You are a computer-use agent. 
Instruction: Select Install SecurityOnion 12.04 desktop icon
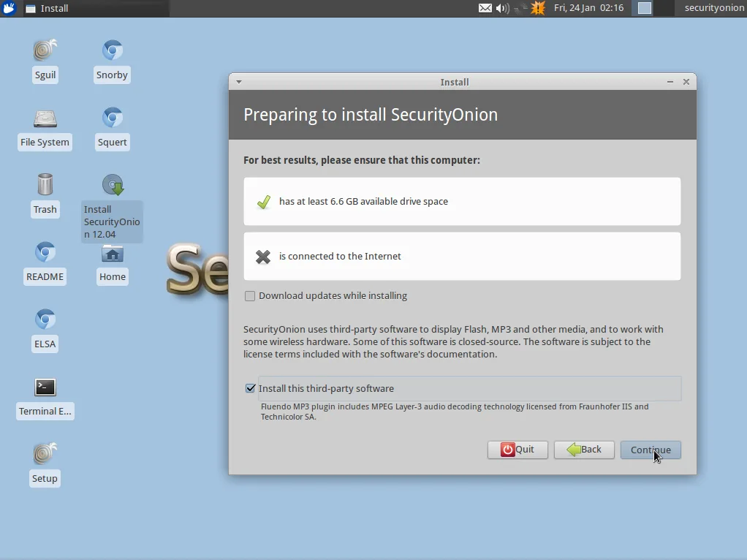(112, 208)
